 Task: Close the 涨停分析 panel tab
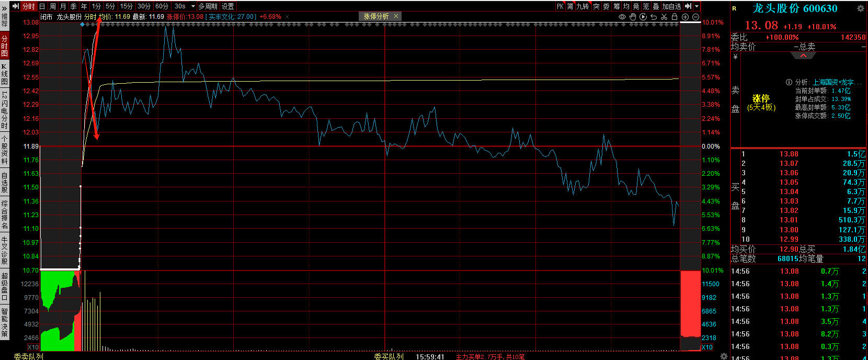(x=396, y=16)
